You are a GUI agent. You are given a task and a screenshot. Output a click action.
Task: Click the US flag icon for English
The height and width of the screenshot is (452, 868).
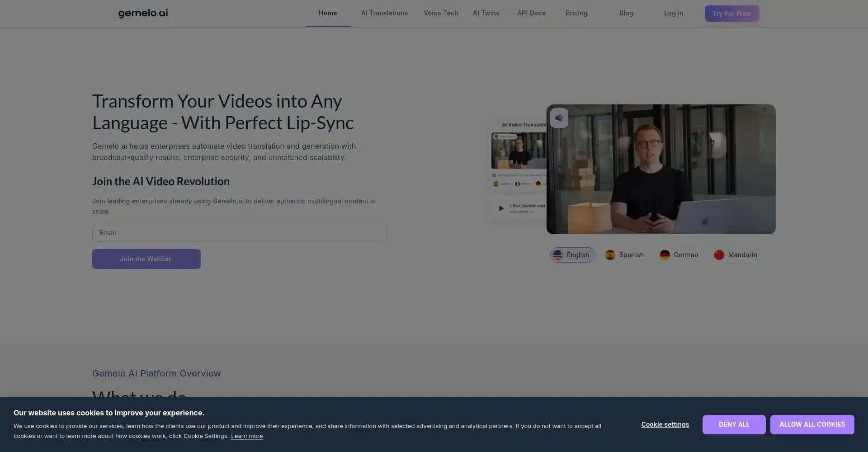pyautogui.click(x=558, y=255)
